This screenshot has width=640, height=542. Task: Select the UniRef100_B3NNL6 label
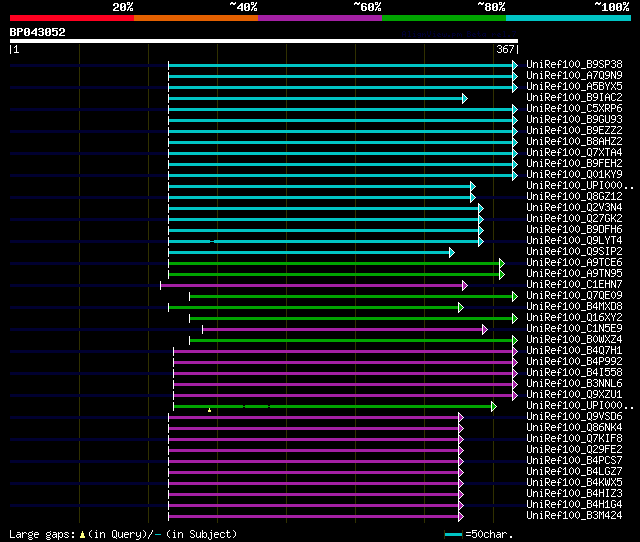[574, 384]
